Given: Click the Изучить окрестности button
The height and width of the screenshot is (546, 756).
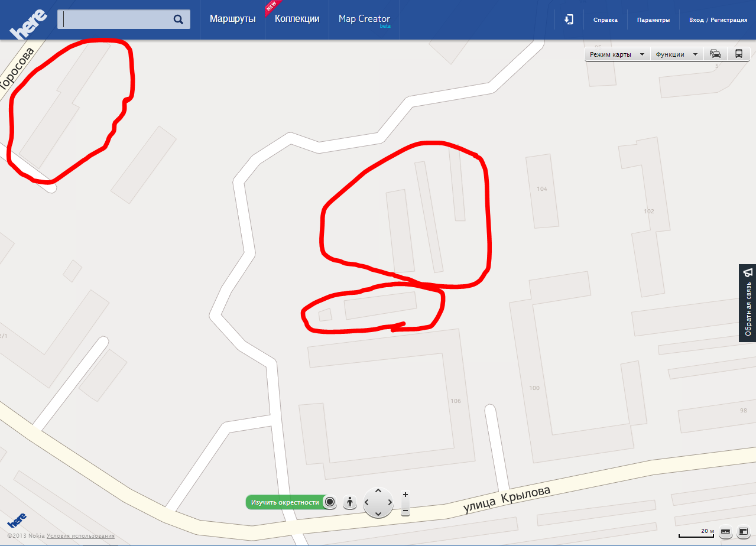Looking at the screenshot, I should tap(285, 502).
